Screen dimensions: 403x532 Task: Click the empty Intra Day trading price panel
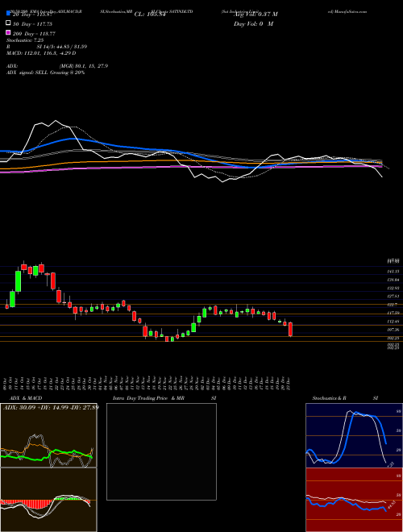(x=161, y=451)
